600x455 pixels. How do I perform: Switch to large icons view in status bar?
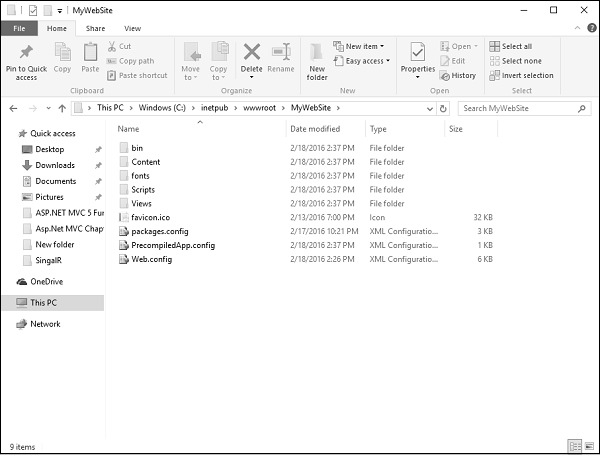[x=587, y=446]
